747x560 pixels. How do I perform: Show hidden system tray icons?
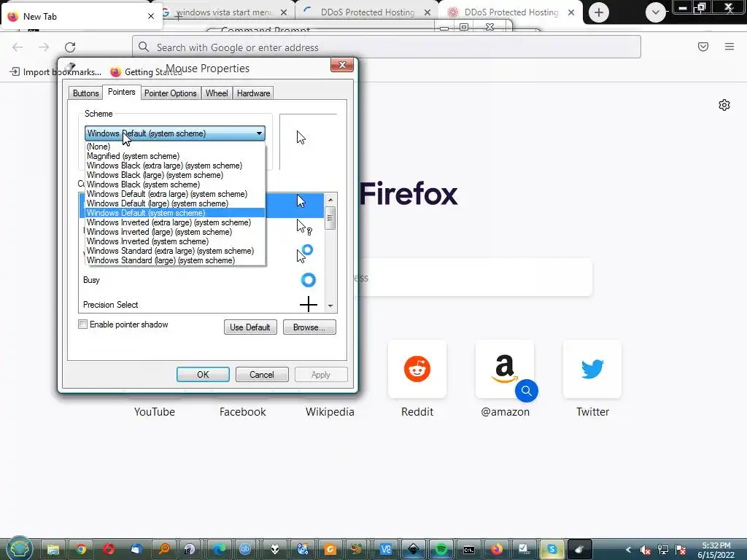click(x=628, y=550)
